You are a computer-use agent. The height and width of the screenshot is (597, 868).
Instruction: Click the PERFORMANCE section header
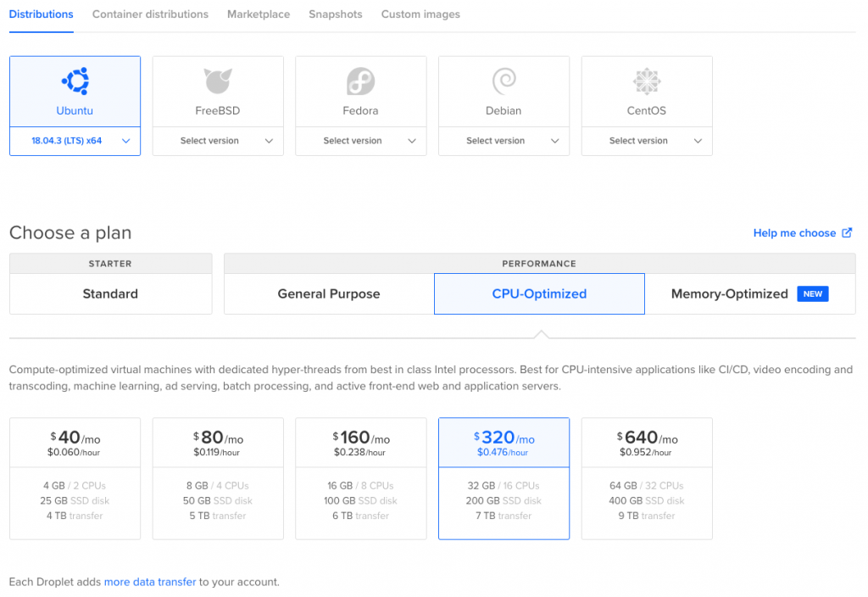pos(539,264)
